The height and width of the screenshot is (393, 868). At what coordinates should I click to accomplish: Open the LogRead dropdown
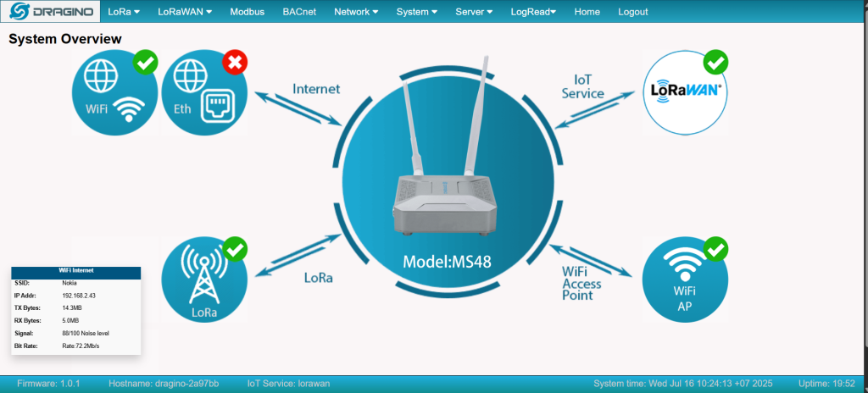(533, 12)
